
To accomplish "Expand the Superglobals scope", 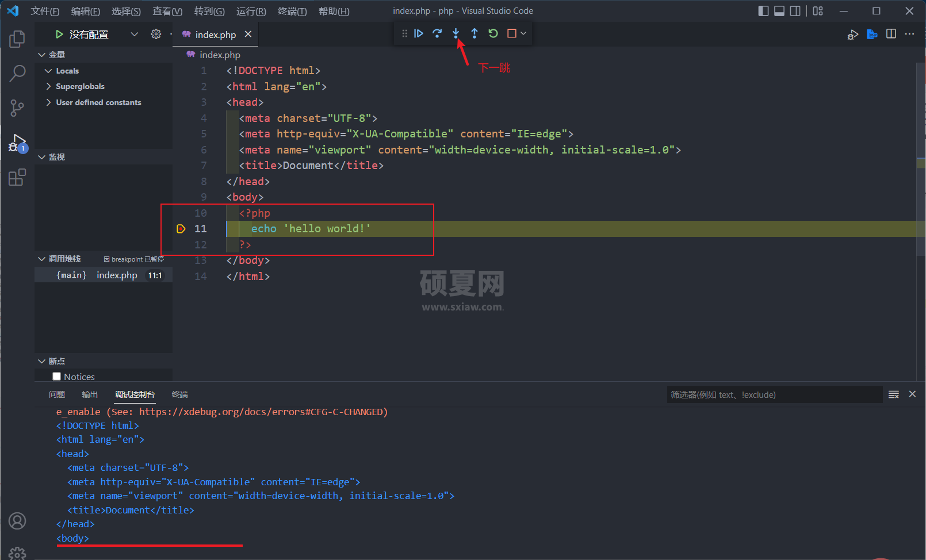I will click(104, 86).
